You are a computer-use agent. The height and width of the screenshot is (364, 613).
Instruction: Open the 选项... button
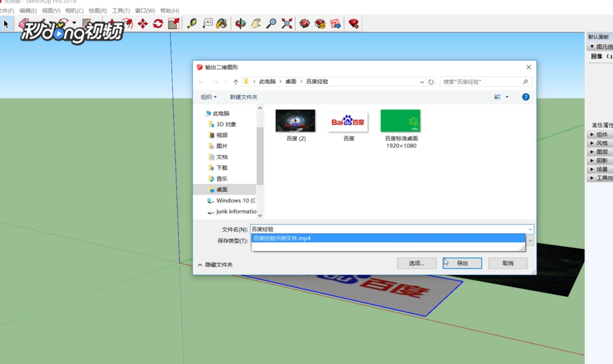(416, 263)
